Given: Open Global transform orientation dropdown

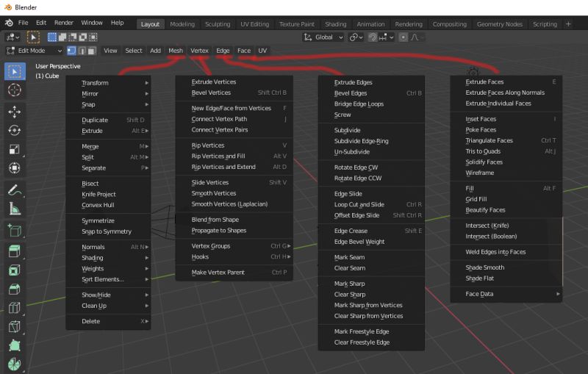Looking at the screenshot, I should pyautogui.click(x=323, y=37).
